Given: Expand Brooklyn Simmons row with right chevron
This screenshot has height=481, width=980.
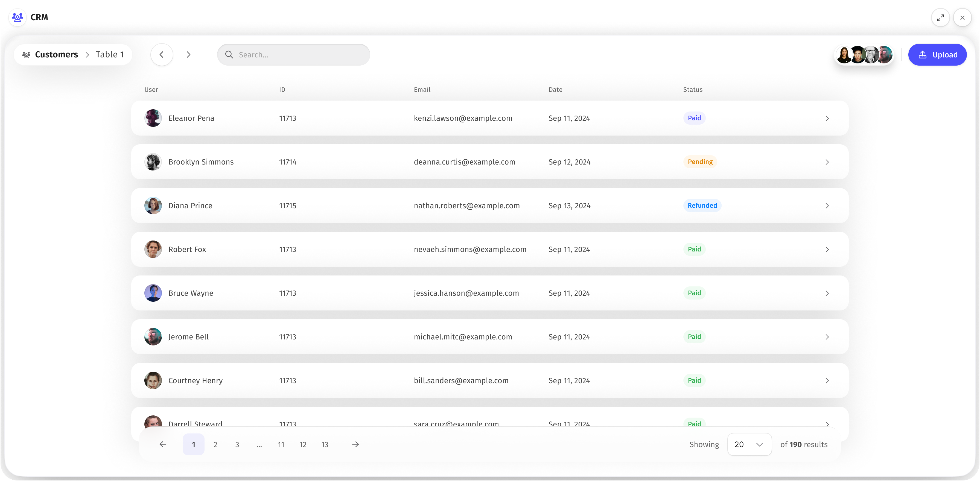Looking at the screenshot, I should (827, 162).
